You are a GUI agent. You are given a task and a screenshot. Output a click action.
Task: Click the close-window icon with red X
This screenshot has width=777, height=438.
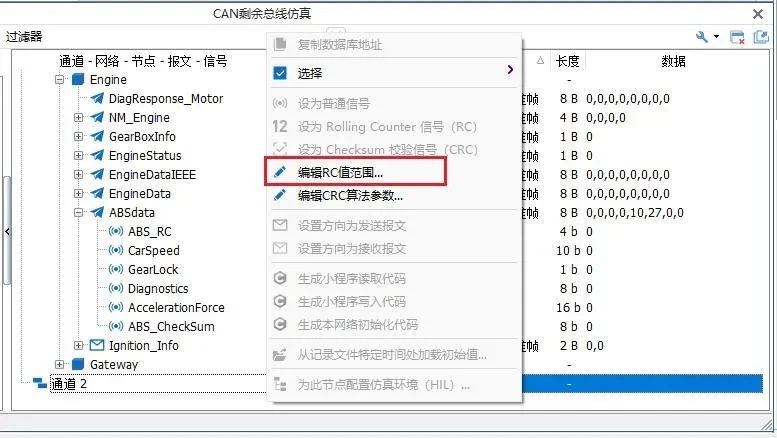pyautogui.click(x=738, y=37)
